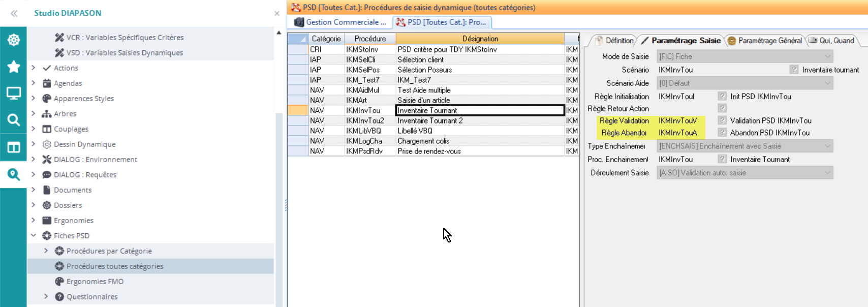Open the Type Enchaînement dropdown
868x307 pixels.
tap(827, 146)
